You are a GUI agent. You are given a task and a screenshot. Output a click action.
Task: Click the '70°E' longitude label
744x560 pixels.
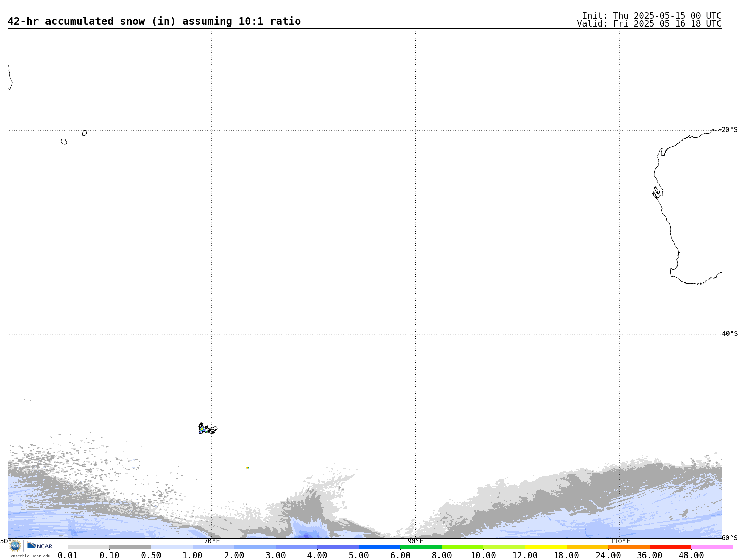[212, 541]
